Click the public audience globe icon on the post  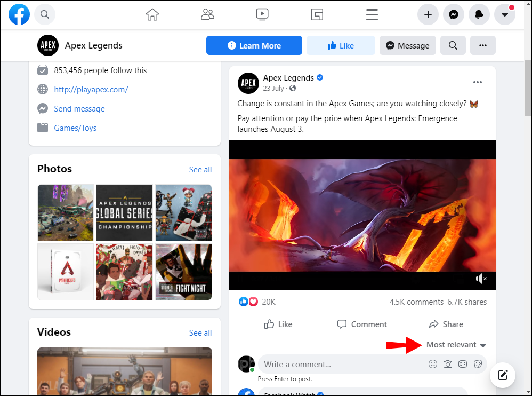tap(293, 88)
